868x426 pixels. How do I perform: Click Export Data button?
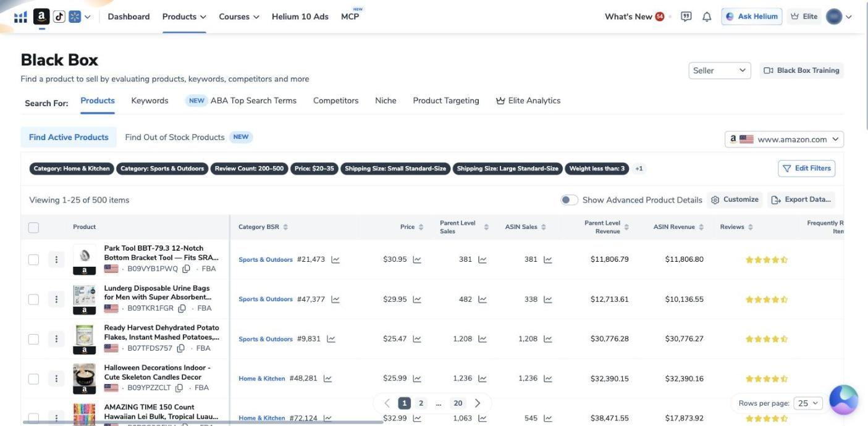801,200
